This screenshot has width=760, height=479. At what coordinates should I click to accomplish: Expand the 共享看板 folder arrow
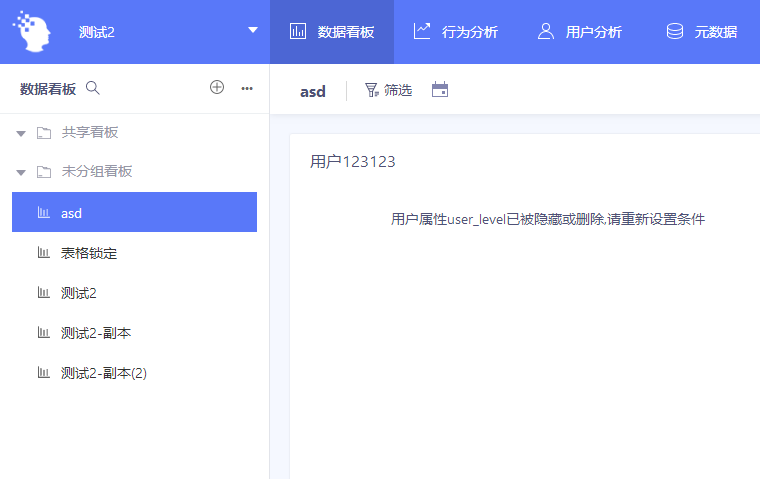click(20, 133)
